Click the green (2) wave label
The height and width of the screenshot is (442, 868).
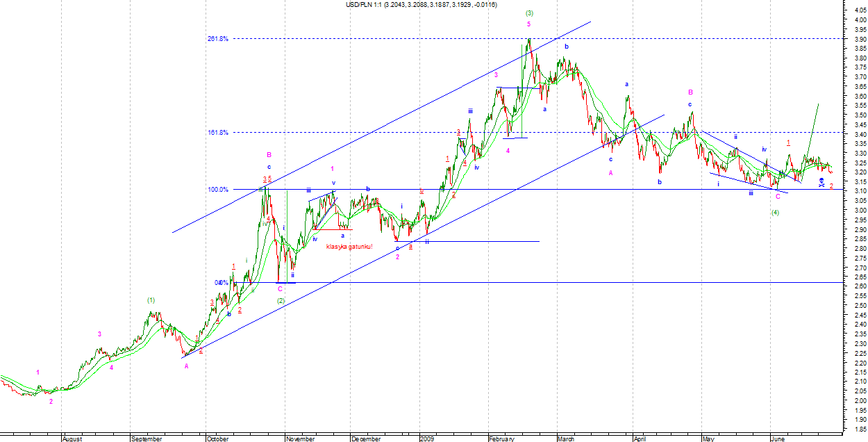click(280, 301)
